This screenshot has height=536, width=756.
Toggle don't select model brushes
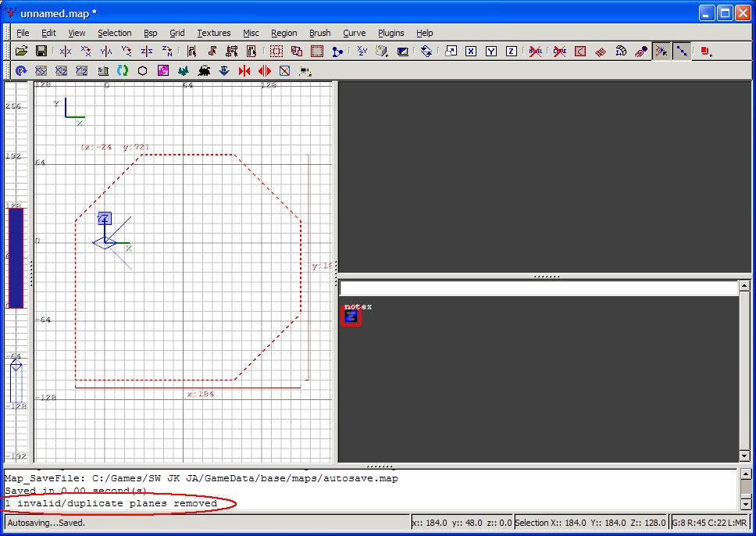tap(536, 51)
